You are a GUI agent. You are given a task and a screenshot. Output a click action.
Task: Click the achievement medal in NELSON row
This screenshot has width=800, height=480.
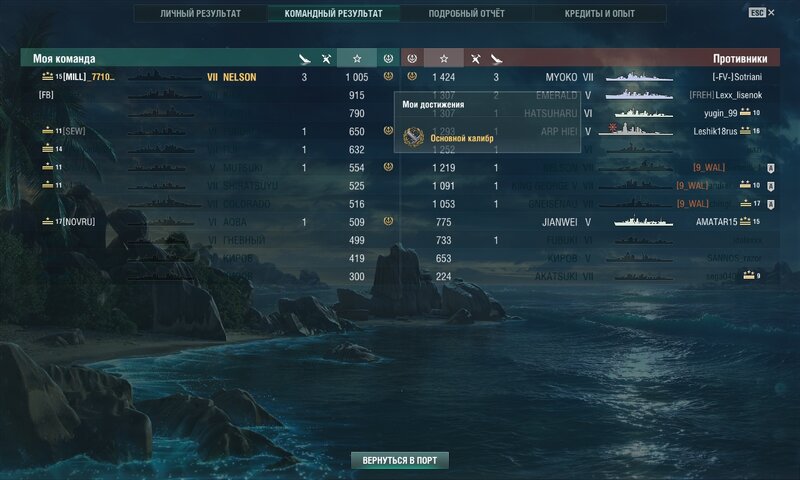(x=388, y=77)
